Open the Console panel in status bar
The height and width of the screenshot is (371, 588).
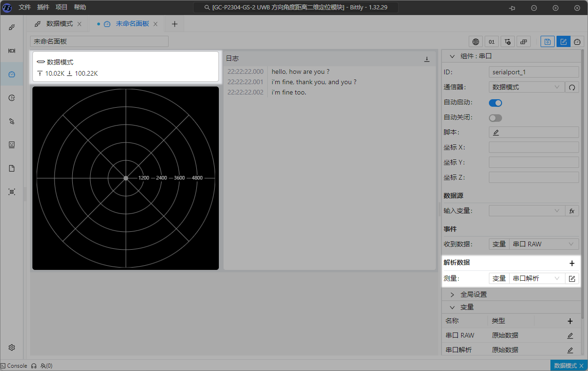[x=14, y=366]
